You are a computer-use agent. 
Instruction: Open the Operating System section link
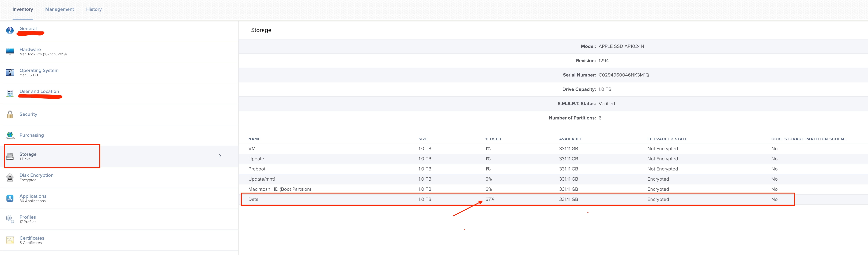pos(39,71)
